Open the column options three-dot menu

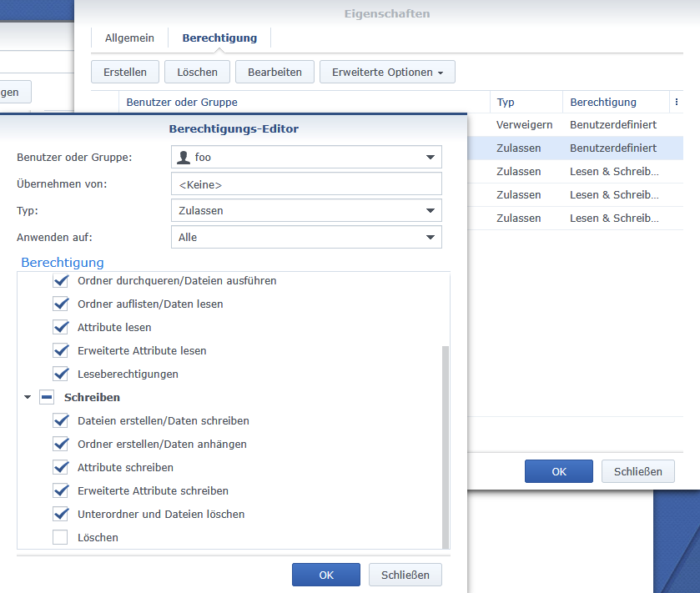click(x=676, y=103)
